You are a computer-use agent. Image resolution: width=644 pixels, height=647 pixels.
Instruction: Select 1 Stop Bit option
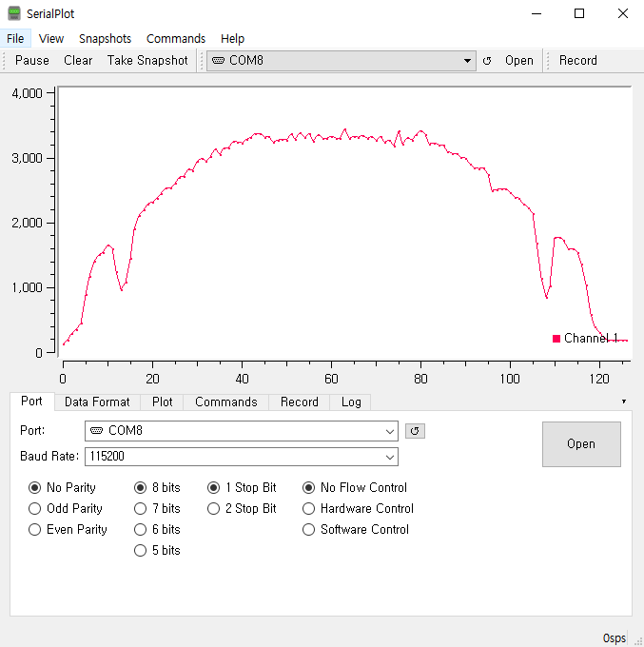(x=242, y=488)
